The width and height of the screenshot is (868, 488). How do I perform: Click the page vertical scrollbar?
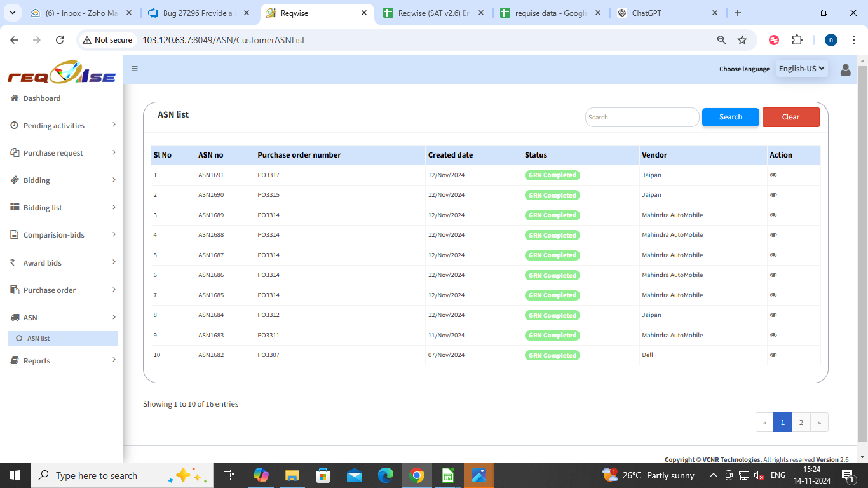(x=862, y=254)
